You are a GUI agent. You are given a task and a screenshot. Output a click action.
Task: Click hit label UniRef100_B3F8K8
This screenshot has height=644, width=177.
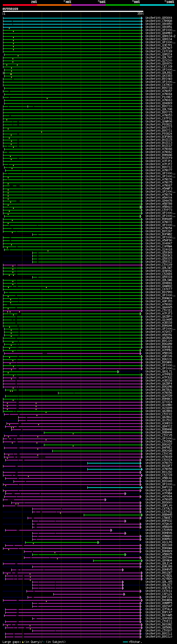(159, 137)
